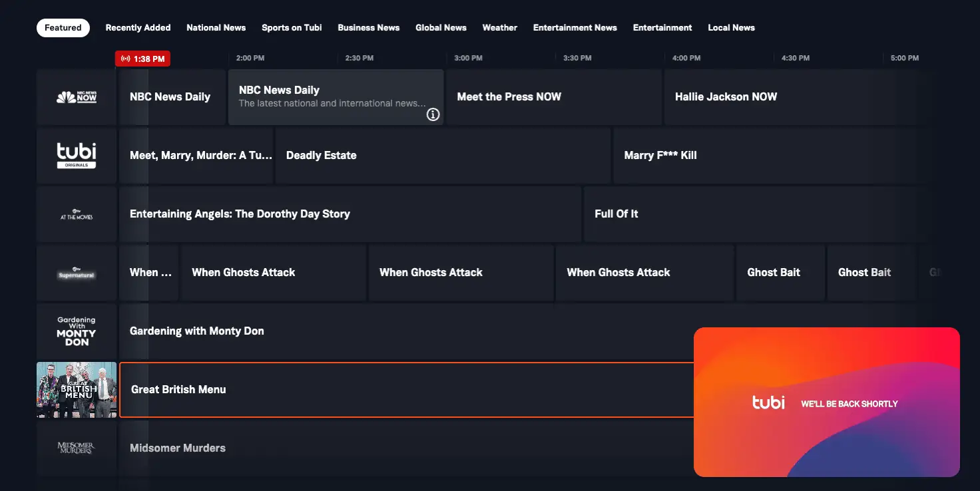
Task: Jump to the live 1:38 PM indicator
Action: [142, 59]
